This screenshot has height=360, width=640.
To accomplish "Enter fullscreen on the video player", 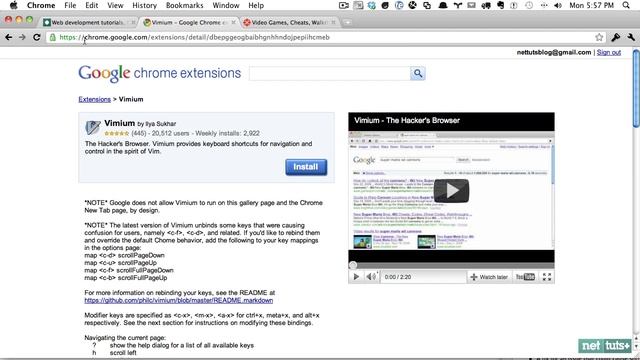I will [x=547, y=277].
